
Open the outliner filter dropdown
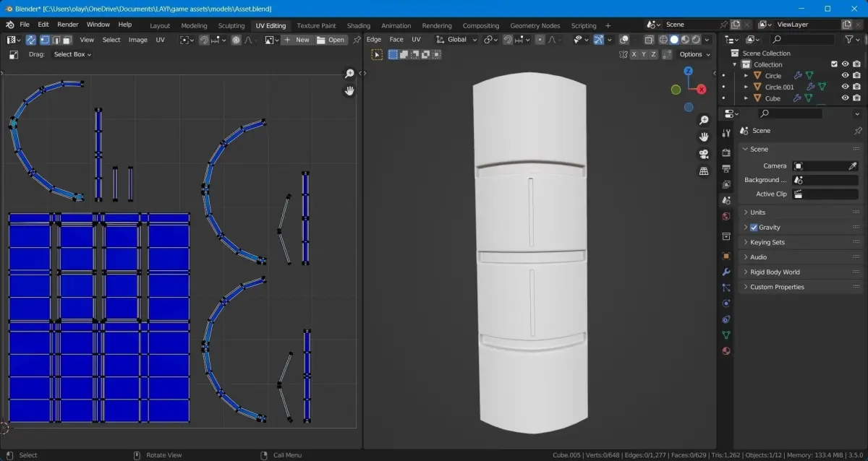(853, 40)
